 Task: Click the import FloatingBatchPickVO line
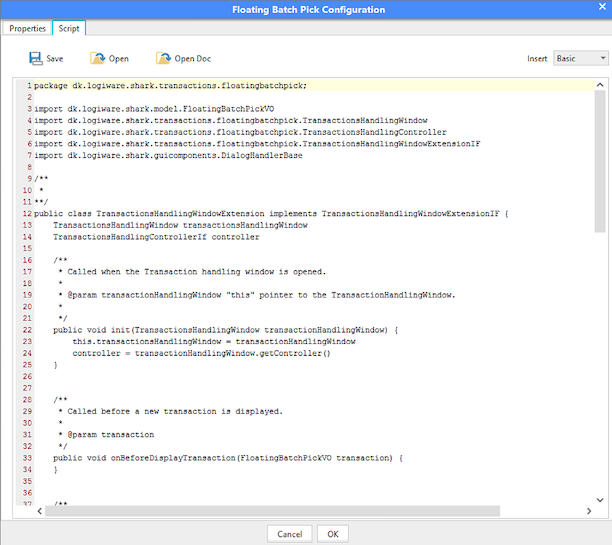[154, 109]
